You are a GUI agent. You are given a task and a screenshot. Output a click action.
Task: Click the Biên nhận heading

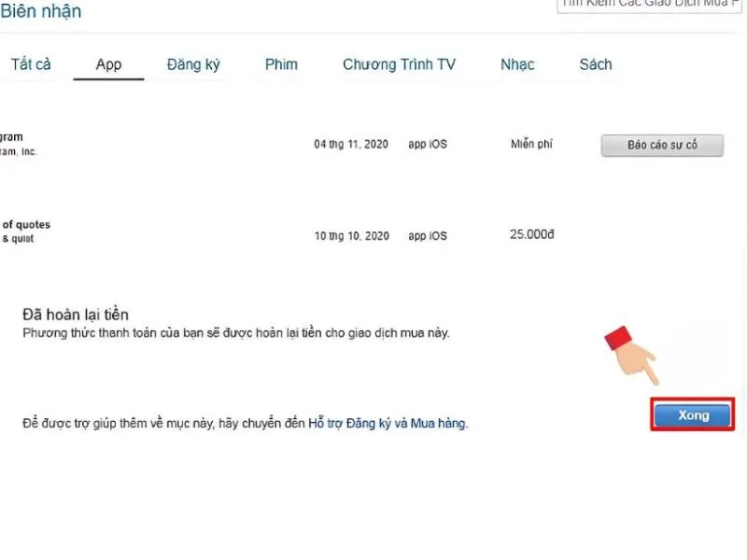click(41, 10)
